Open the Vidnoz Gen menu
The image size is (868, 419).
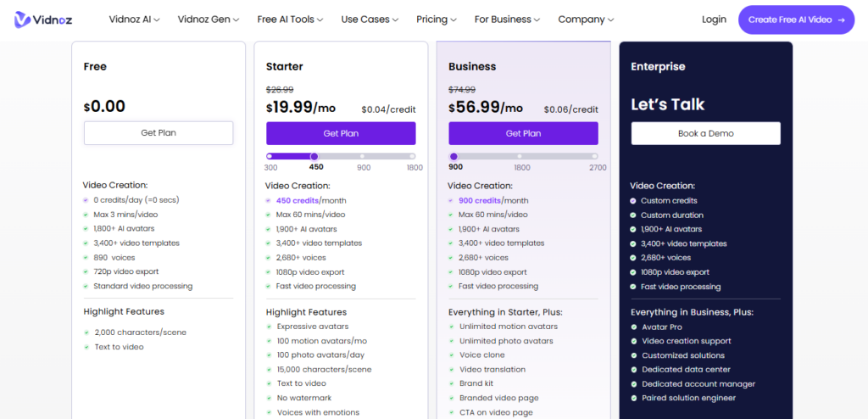209,20
